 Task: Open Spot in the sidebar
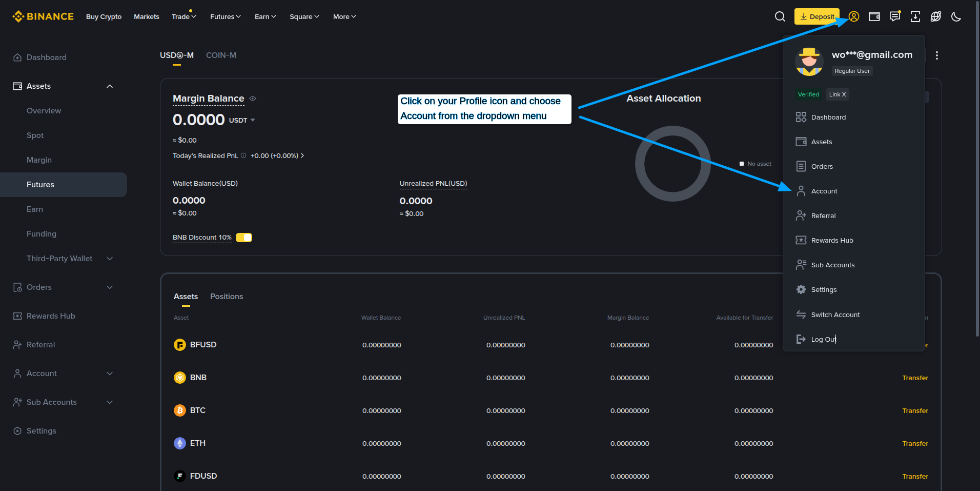click(x=35, y=135)
